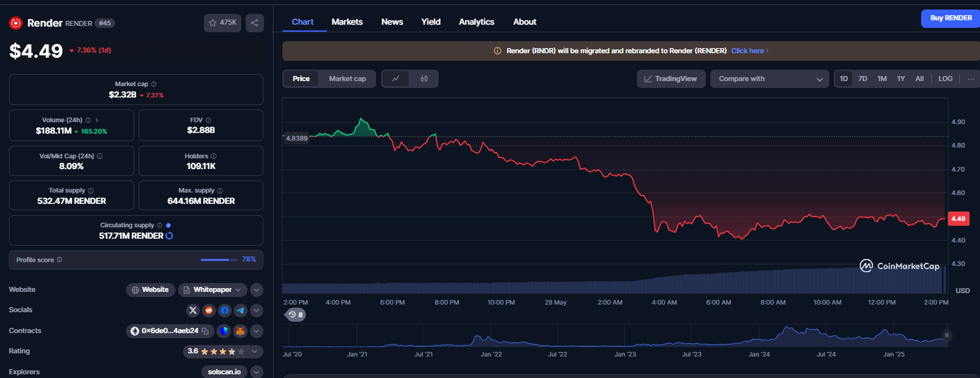Set chart range to 1D
This screenshot has width=980, height=378.
coord(844,79)
